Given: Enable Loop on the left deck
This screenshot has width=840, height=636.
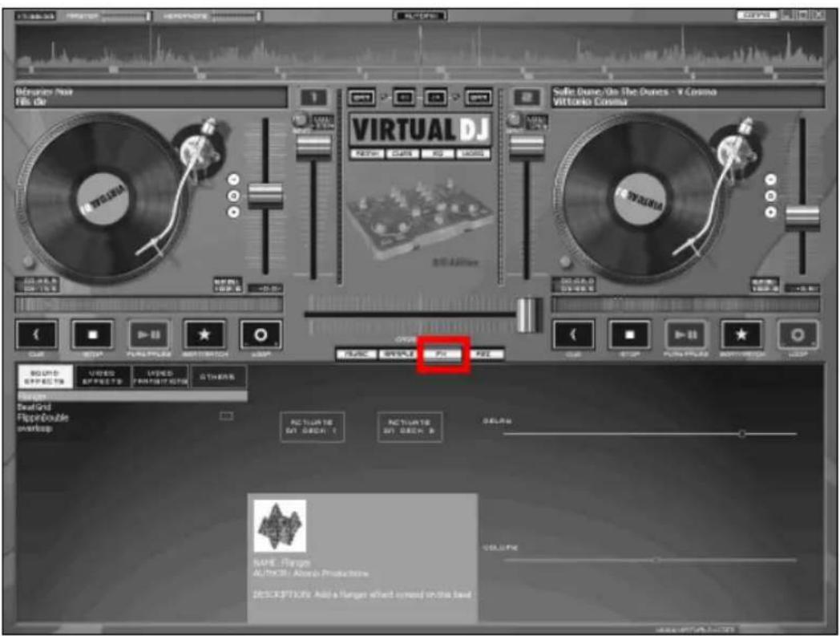Looking at the screenshot, I should [x=260, y=334].
